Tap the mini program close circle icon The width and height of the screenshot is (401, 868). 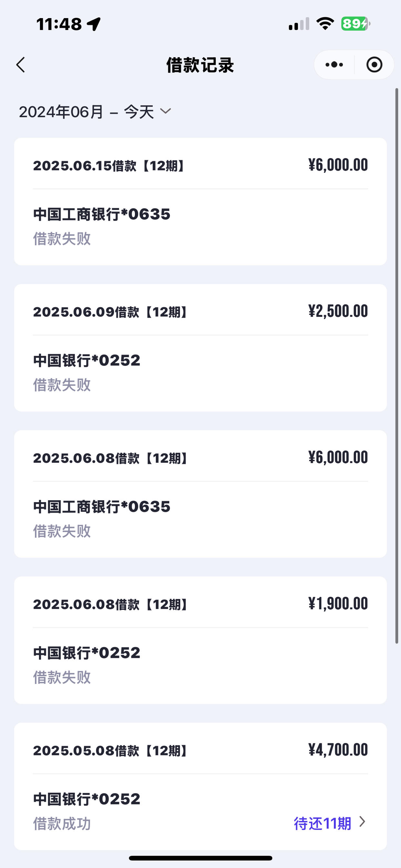(x=374, y=65)
